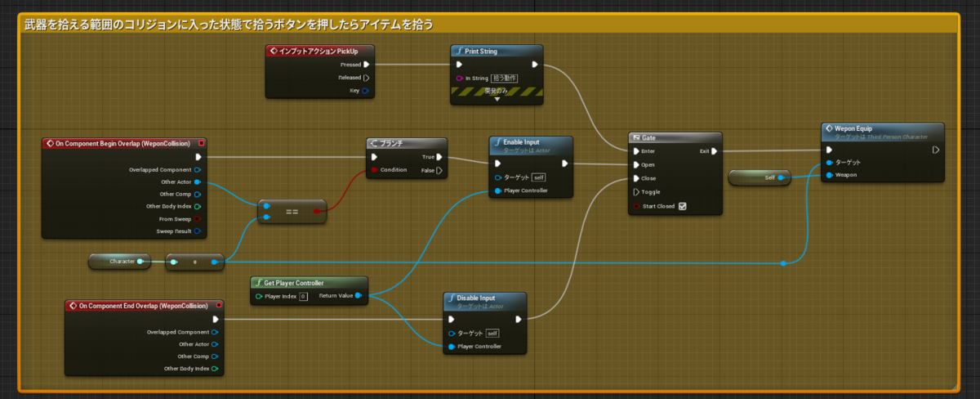Image resolution: width=980 pixels, height=399 pixels.
Task: Click the Return Value pin on Get Player Controller
Action: pos(359,296)
